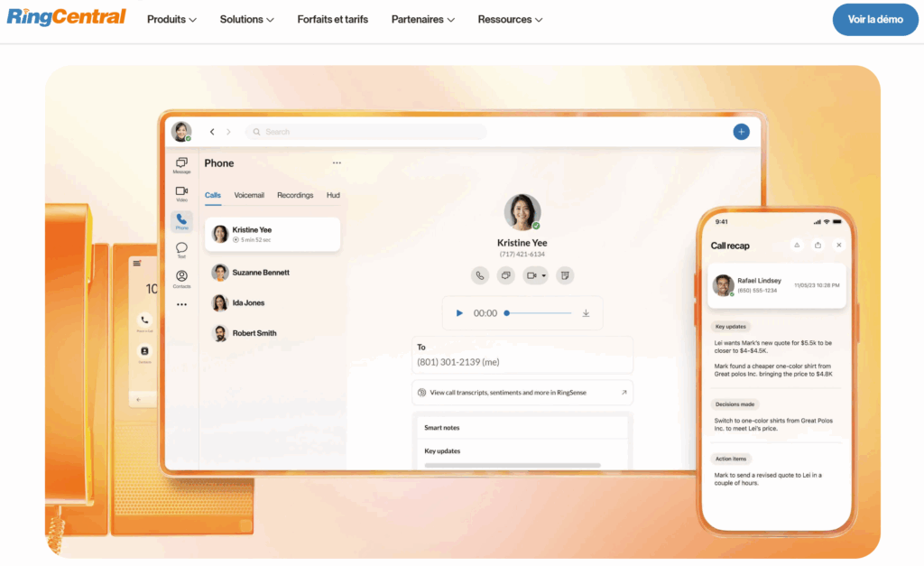Image resolution: width=924 pixels, height=566 pixels.
Task: Expand the video call options dropdown
Action: (544, 275)
